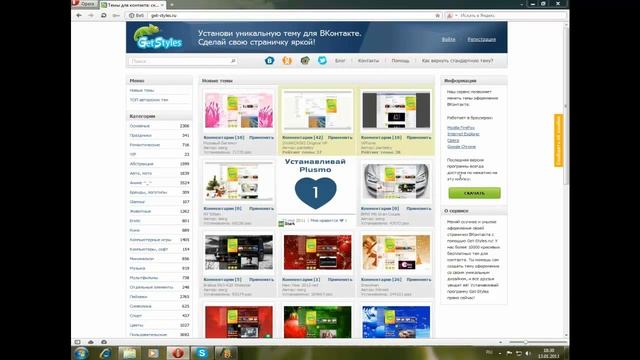The height and width of the screenshot is (360, 640).
Task: Open the Twitter bird icon
Action: 322,61
